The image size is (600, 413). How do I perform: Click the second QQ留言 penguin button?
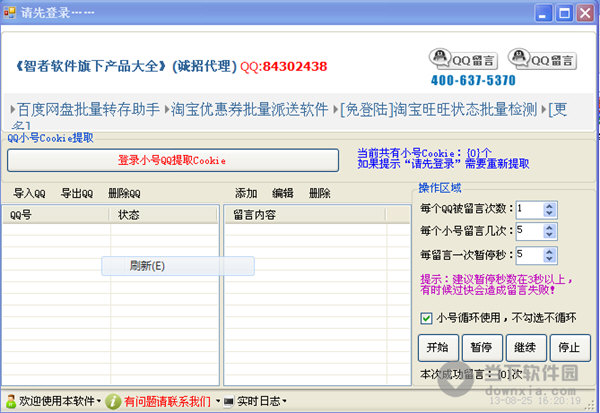[x=542, y=59]
